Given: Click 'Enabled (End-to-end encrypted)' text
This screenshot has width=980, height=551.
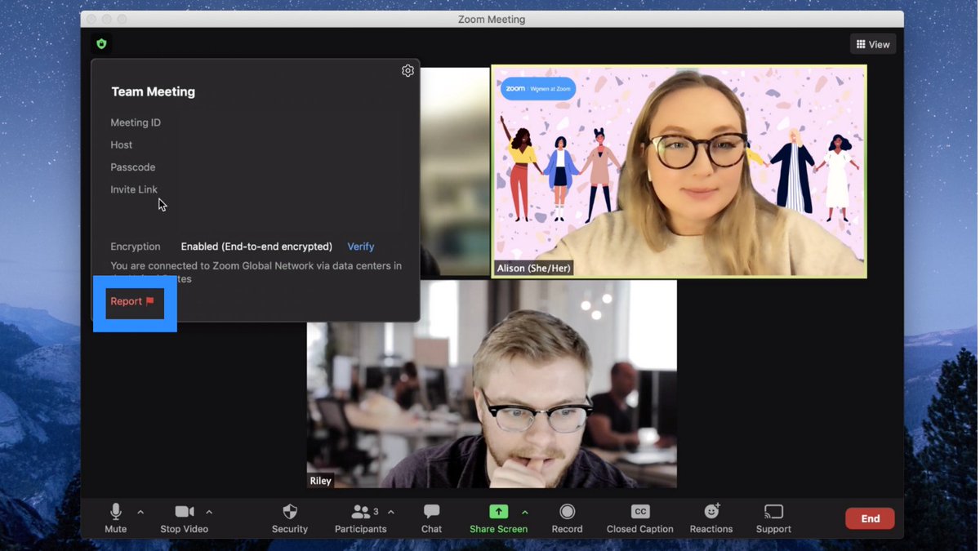Looking at the screenshot, I should (x=256, y=247).
